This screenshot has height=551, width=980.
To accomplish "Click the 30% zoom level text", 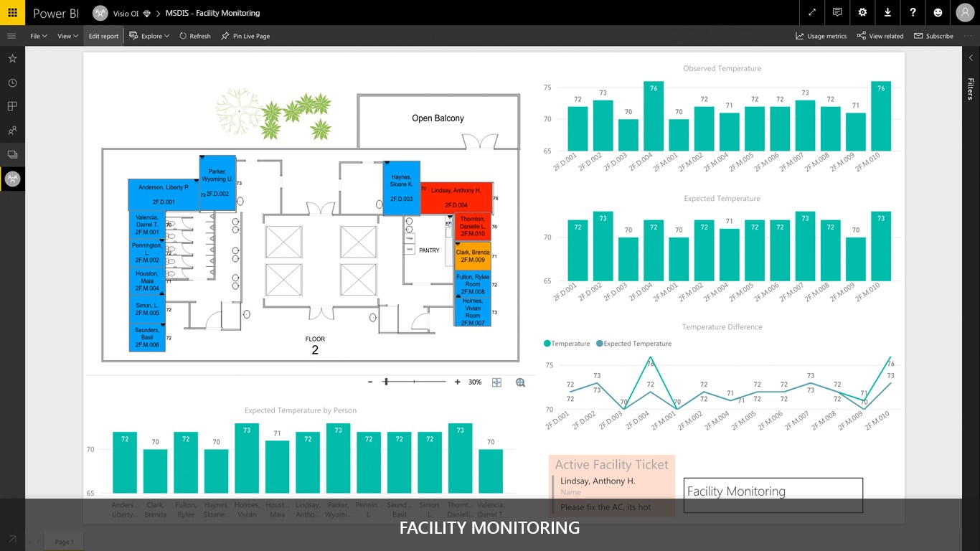I will tap(475, 382).
